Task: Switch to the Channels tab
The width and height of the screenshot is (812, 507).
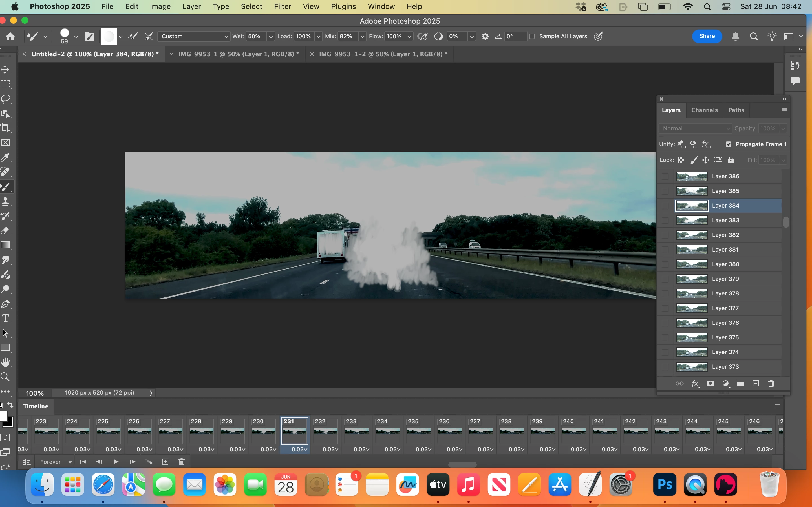Action: point(704,110)
